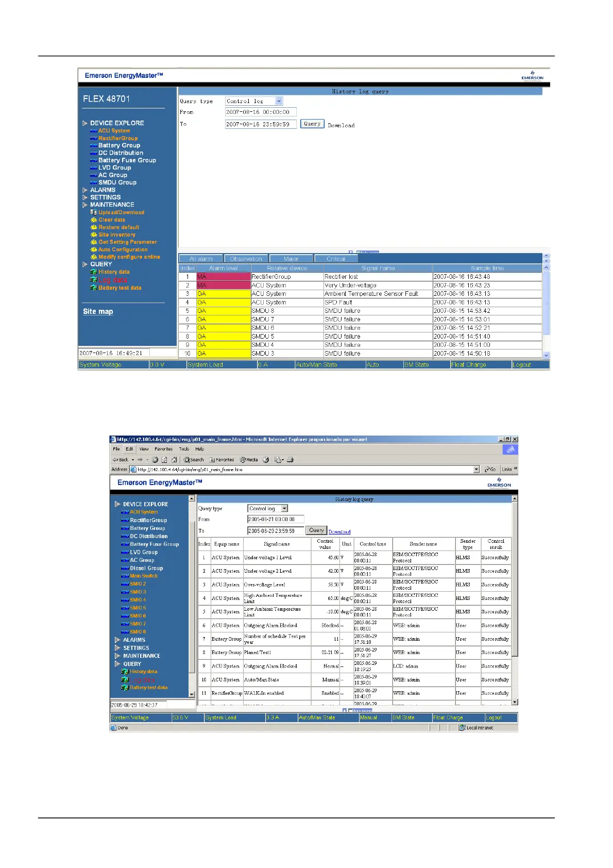Viewport: 613px width, 868px height.
Task: Open the Site map link
Action: 98,311
